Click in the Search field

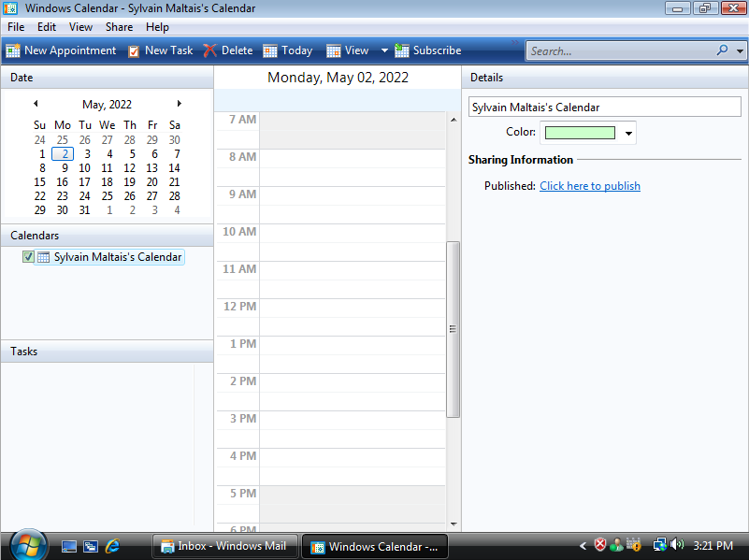pos(621,50)
